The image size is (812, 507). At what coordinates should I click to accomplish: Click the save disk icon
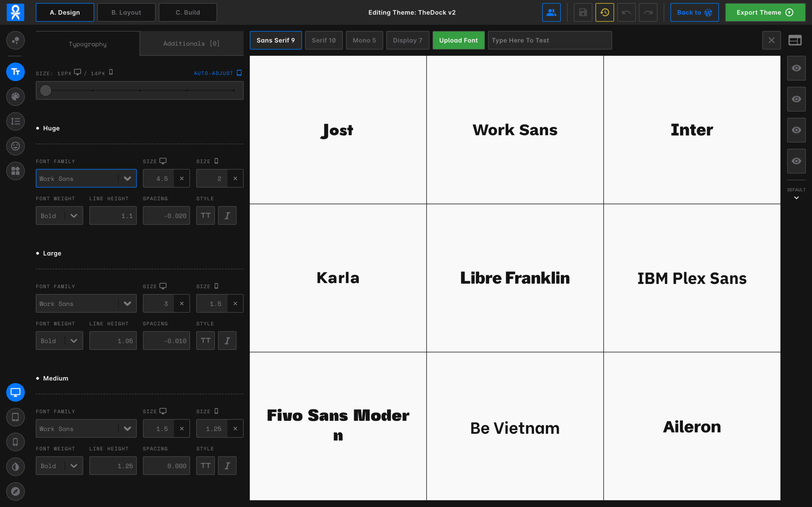[x=583, y=12]
